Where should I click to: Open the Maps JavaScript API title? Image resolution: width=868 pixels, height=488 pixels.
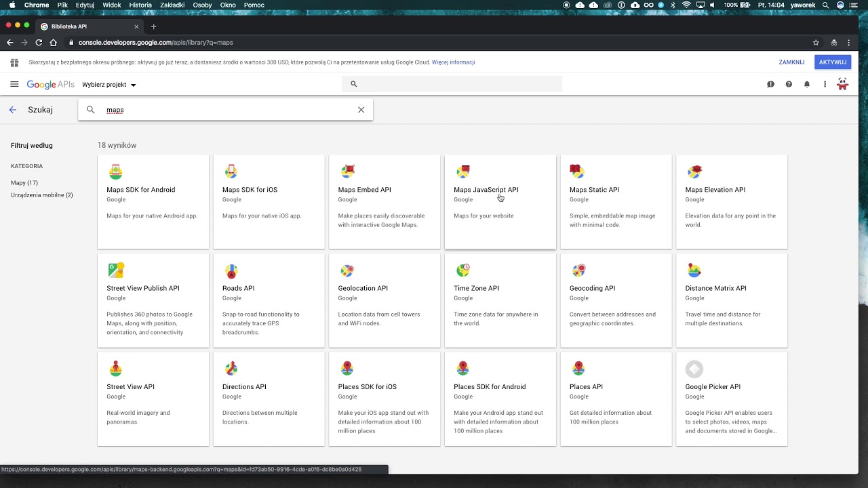(x=486, y=190)
